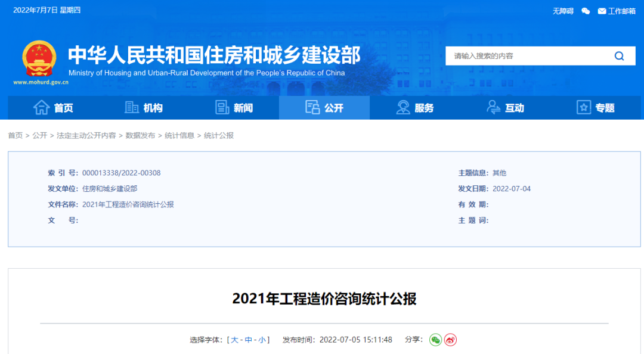Viewport: 644px width, 354px height.
Task: Set font size to 小
Action: pyautogui.click(x=262, y=340)
